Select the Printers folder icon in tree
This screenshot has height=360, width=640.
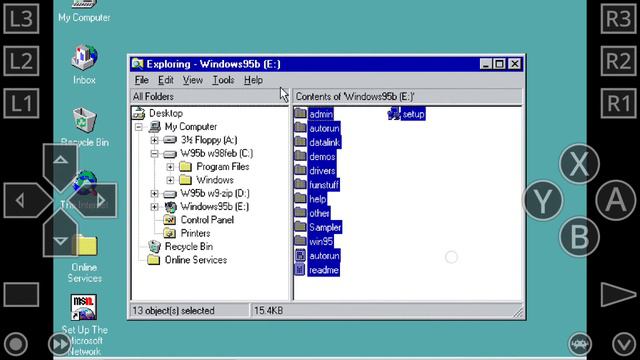[169, 233]
